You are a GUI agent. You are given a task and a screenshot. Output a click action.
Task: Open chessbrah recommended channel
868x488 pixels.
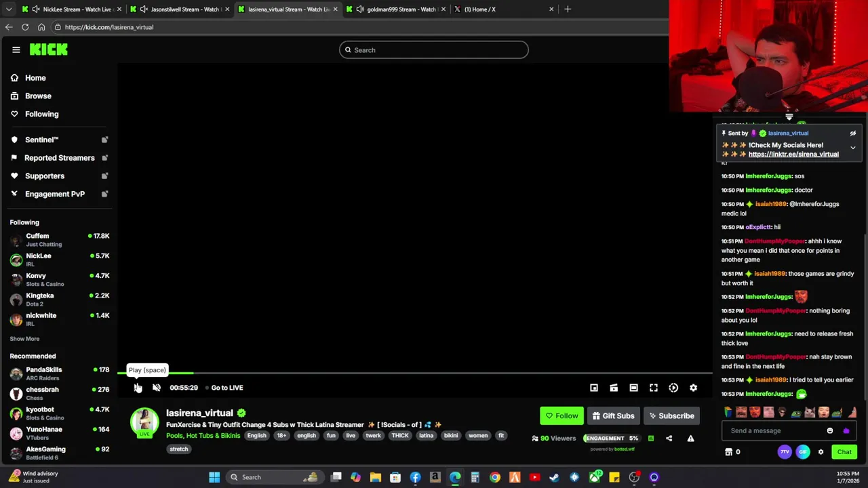60,393
